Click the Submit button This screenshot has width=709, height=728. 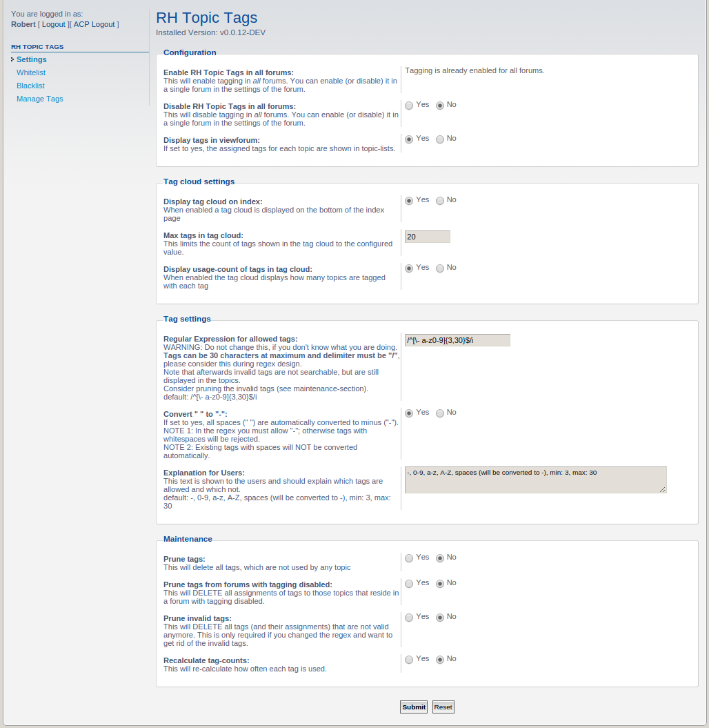point(414,707)
